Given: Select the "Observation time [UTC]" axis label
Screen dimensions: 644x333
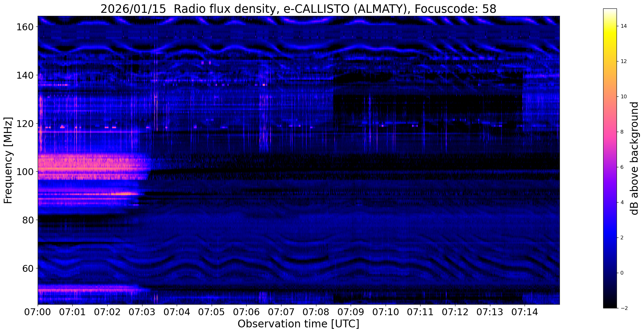Looking at the screenshot, I should coord(298,324).
